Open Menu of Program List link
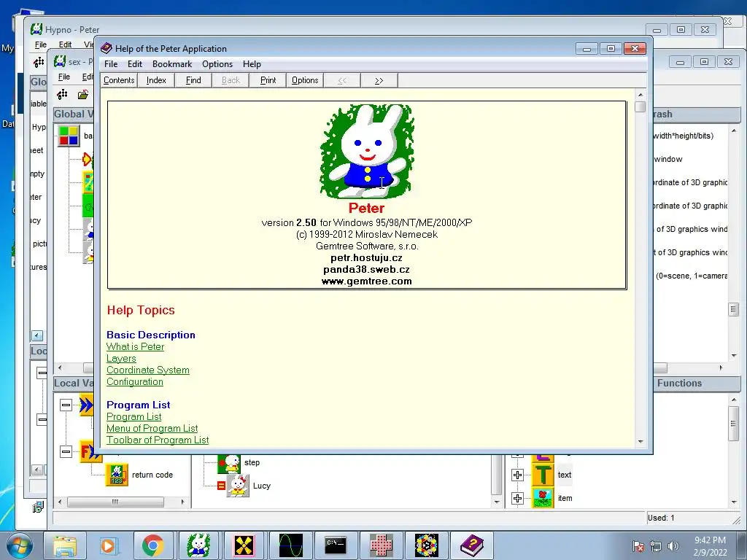 tap(152, 429)
